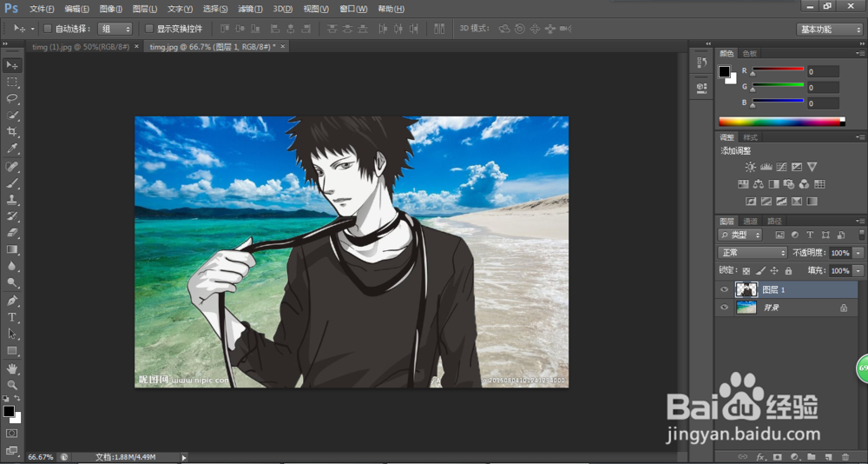Add an Exposure adjustment
The height and width of the screenshot is (464, 868).
coord(797,167)
